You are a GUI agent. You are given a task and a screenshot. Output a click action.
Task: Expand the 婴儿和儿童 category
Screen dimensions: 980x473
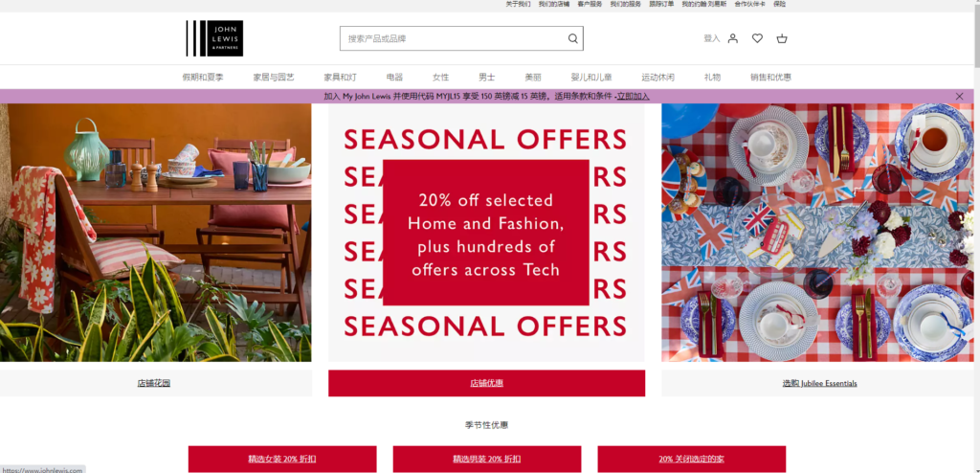[591, 78]
